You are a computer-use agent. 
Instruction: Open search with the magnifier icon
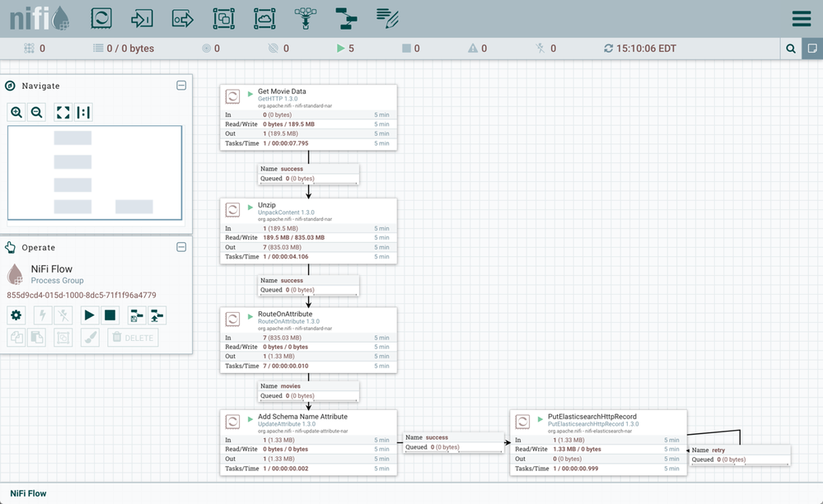pos(791,49)
